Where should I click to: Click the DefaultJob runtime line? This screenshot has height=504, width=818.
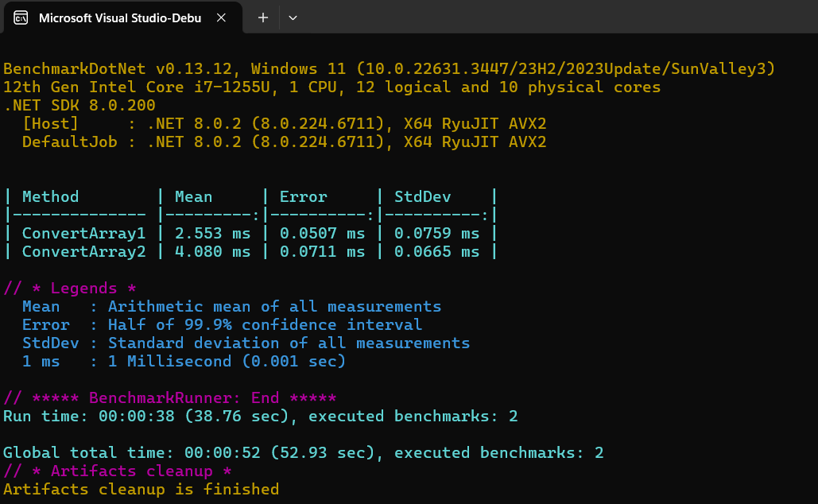[285, 142]
